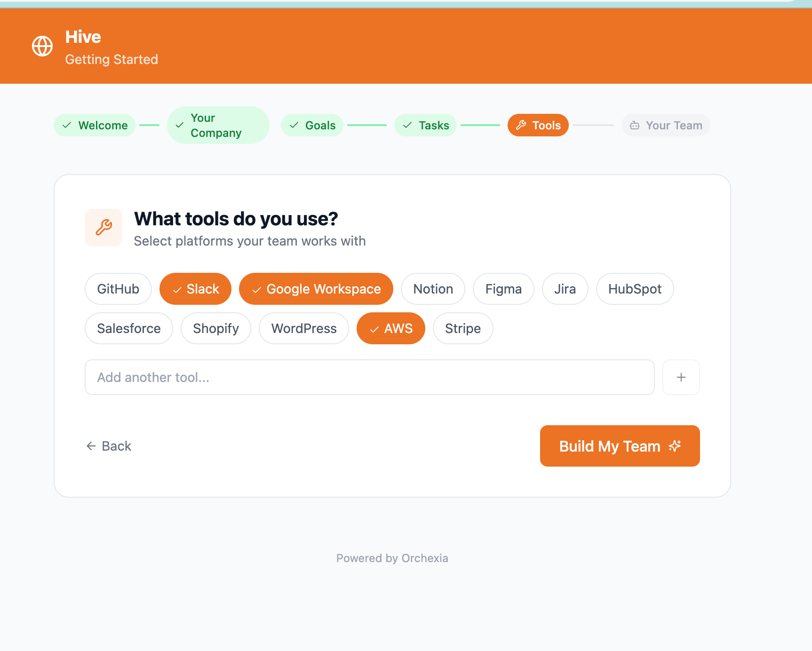Click the Hive title text
Image resolution: width=812 pixels, height=651 pixels.
tap(83, 37)
